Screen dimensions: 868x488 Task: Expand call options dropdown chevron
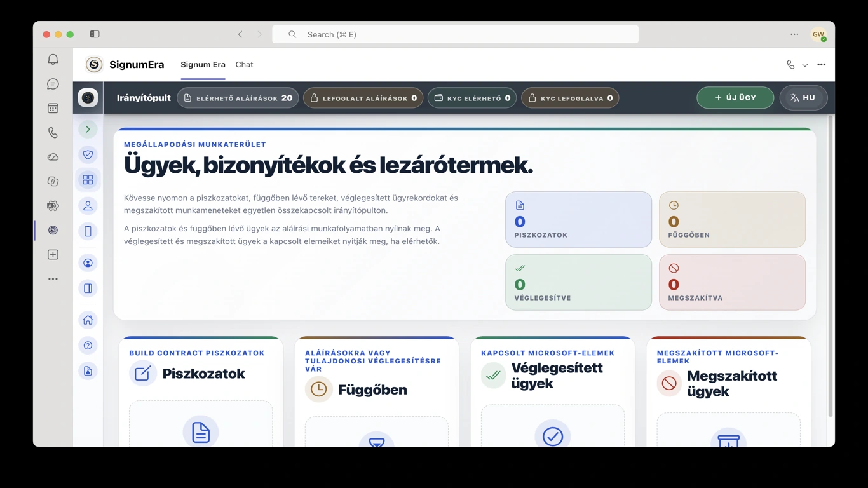(x=804, y=65)
